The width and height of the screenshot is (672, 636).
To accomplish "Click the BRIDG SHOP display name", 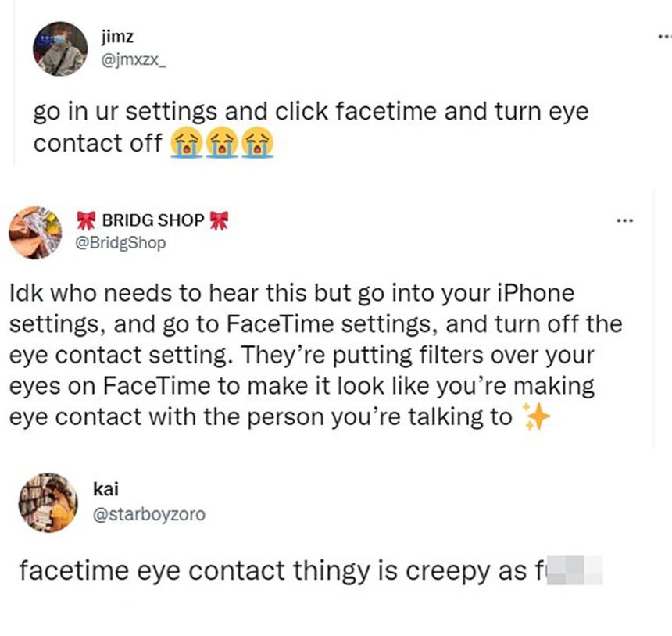I will point(153,221).
